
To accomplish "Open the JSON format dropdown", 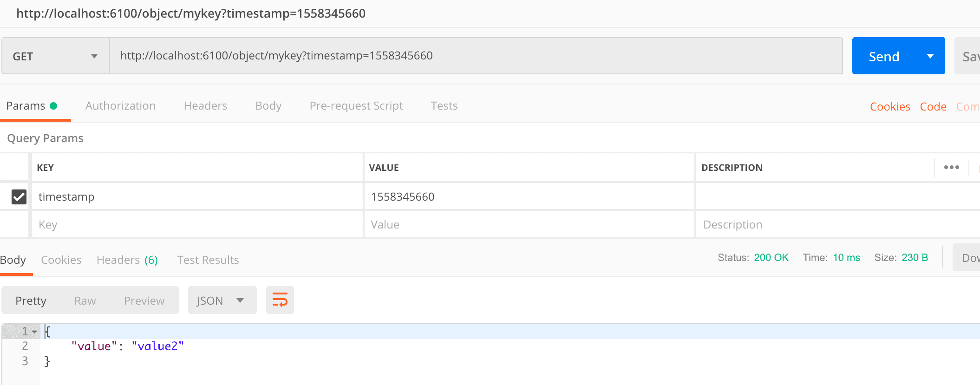I will pos(222,300).
